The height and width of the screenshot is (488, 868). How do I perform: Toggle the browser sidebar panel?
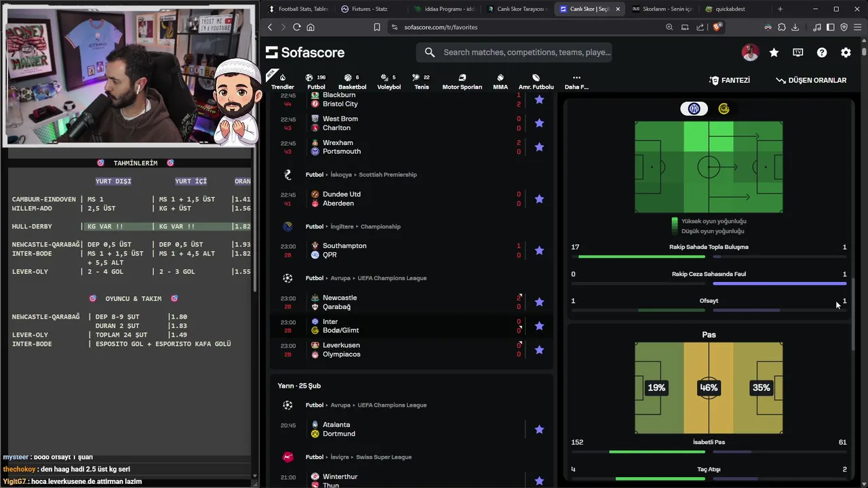[831, 27]
